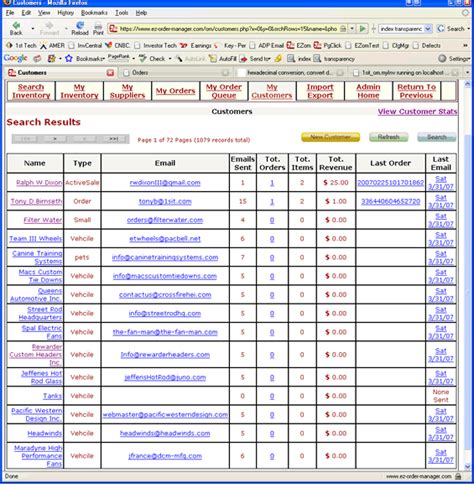Screen dimensions: 474x488
Task: Open My Order Queue navigation link
Action: pos(224,91)
